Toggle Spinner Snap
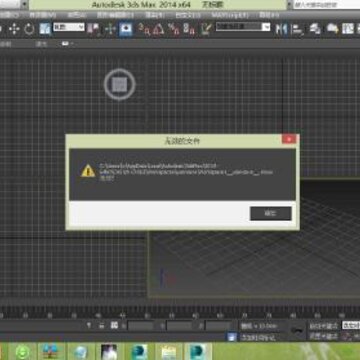 pyautogui.click(x=189, y=29)
